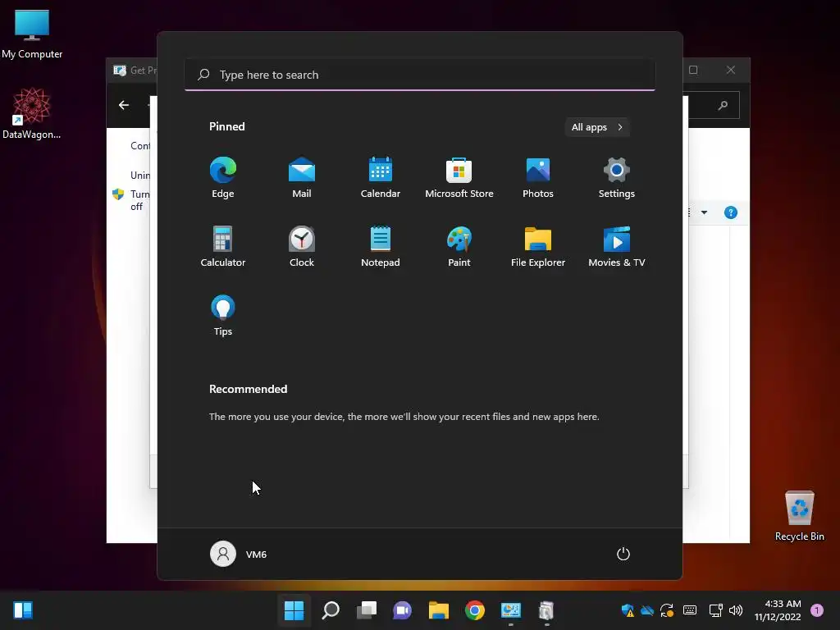
Task: Open the clock and date flyout
Action: click(778, 610)
